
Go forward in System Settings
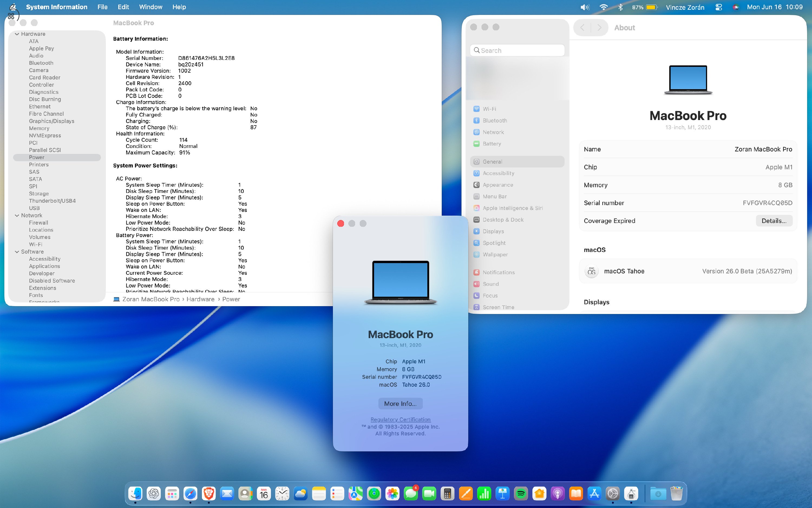(599, 28)
